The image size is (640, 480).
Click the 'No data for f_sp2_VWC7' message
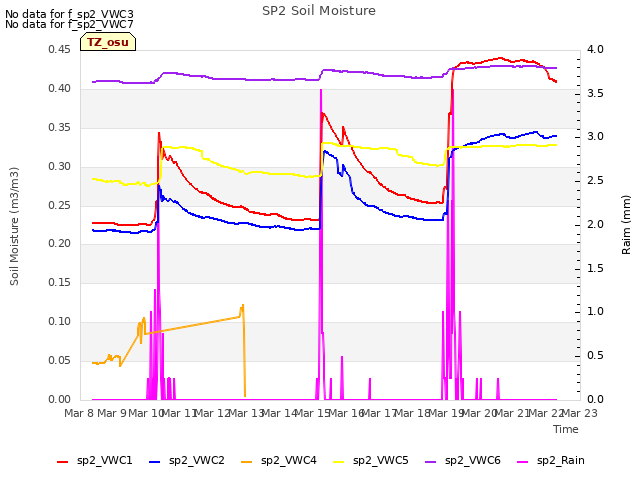coord(69,24)
